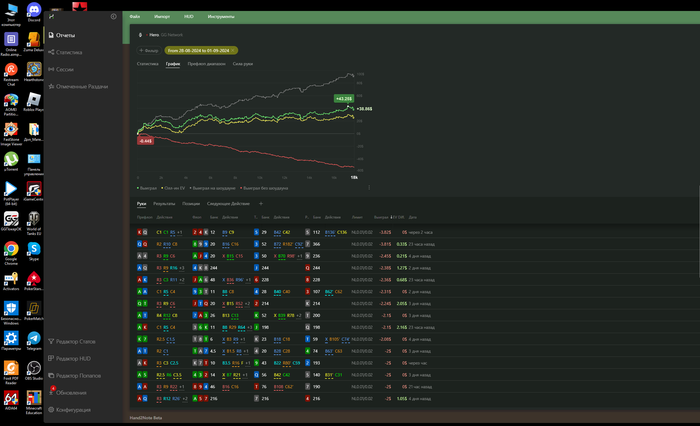Open the Статистика section in sidebar
The width and height of the screenshot is (700, 426).
click(65, 52)
